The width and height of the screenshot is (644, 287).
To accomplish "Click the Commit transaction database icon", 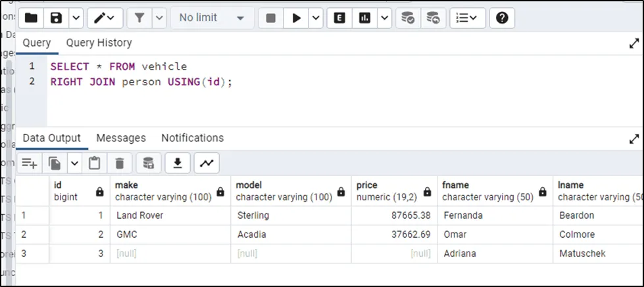I will pyautogui.click(x=408, y=18).
